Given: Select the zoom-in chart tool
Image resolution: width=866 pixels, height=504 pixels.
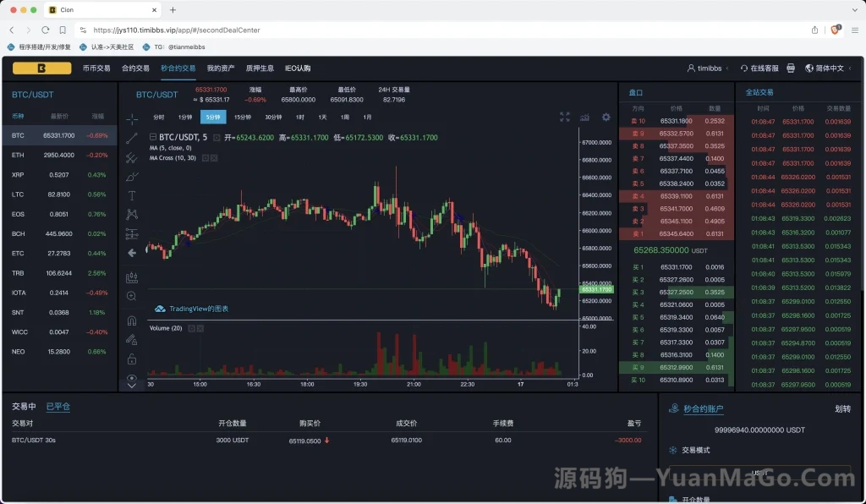Looking at the screenshot, I should tap(130, 296).
